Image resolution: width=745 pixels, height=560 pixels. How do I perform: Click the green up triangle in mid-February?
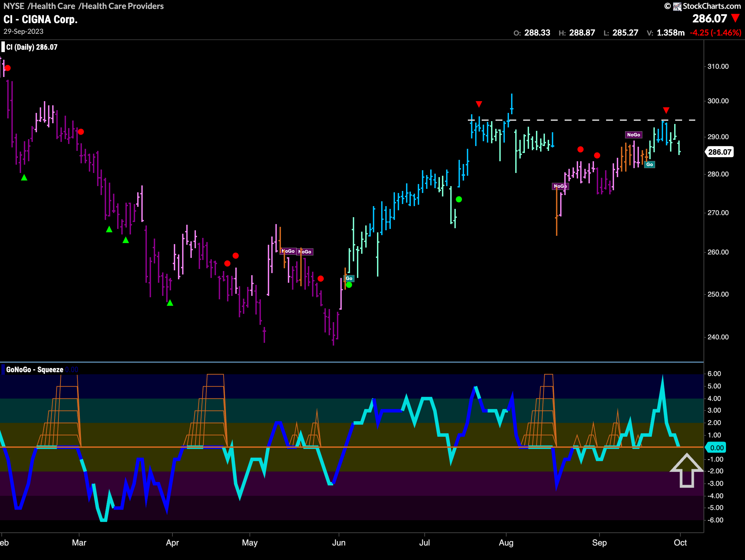coord(24,177)
